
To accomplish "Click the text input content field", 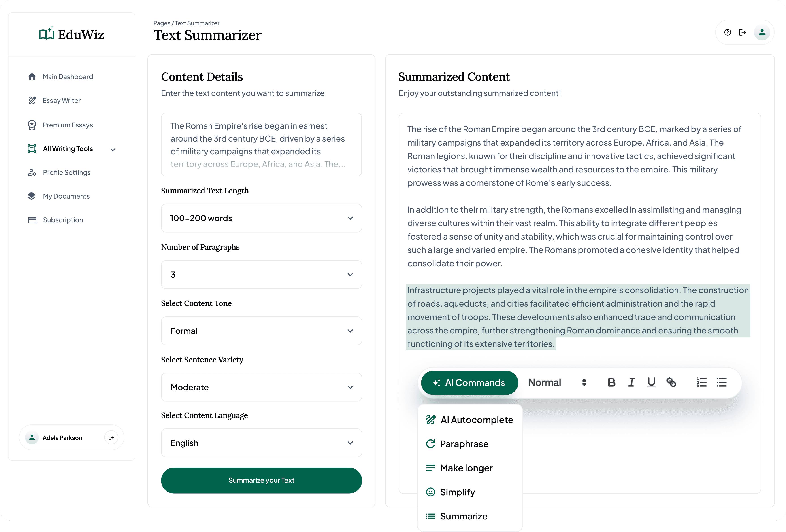I will point(261,145).
